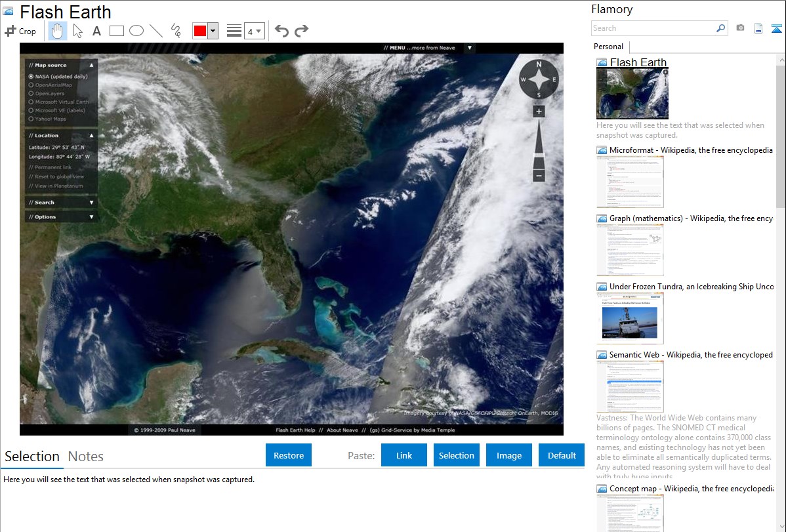
Task: Open the Personal tab in Flamory
Action: tap(609, 47)
